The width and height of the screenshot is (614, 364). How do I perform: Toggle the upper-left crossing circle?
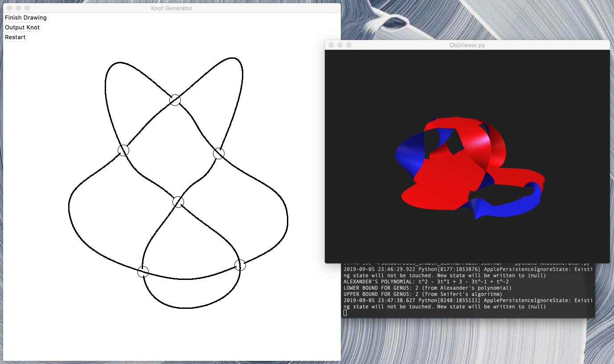pos(123,150)
